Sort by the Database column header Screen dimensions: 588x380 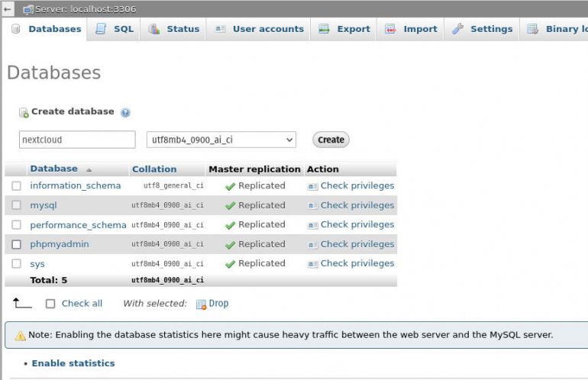tap(53, 169)
